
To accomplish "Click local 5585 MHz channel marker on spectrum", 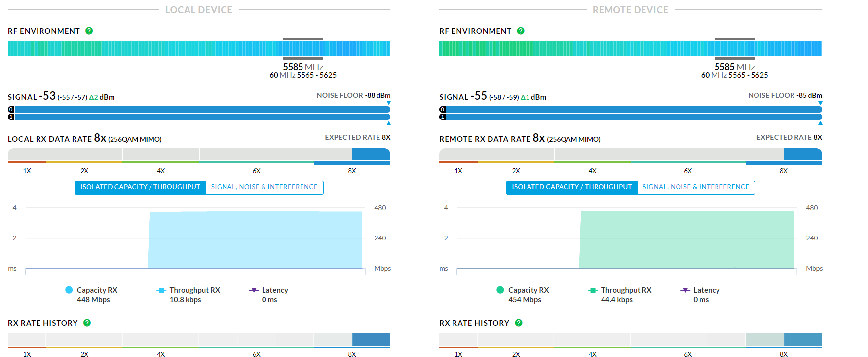I will click(303, 48).
